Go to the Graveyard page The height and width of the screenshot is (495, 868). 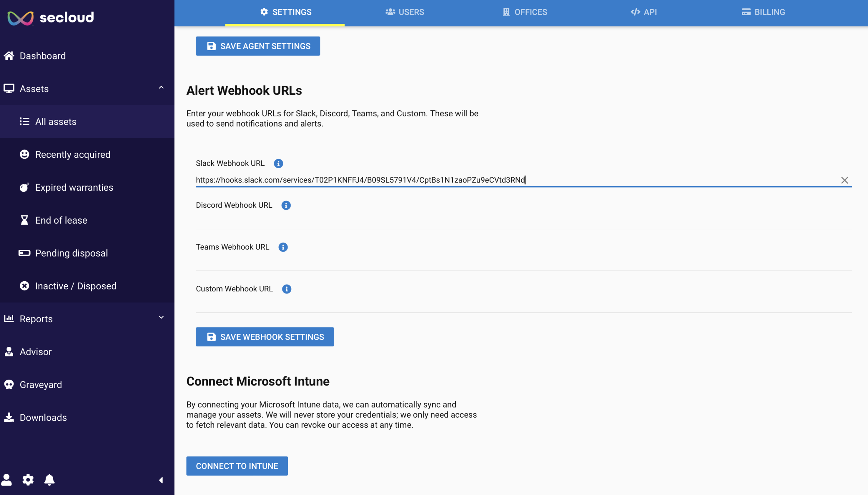(41, 384)
